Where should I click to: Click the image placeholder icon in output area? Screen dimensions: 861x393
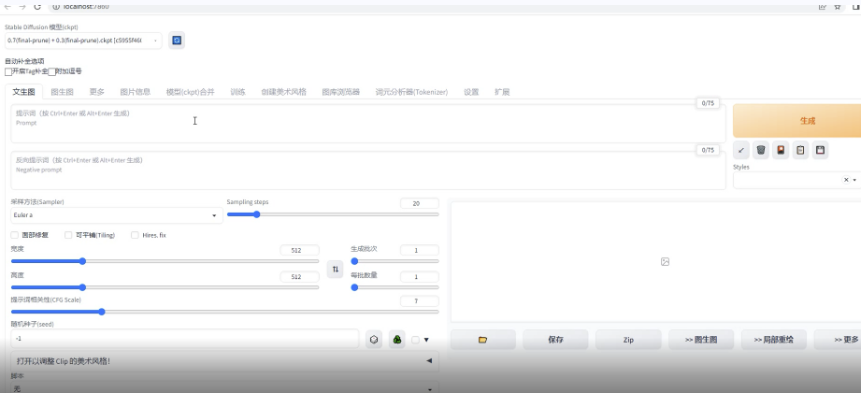point(665,262)
